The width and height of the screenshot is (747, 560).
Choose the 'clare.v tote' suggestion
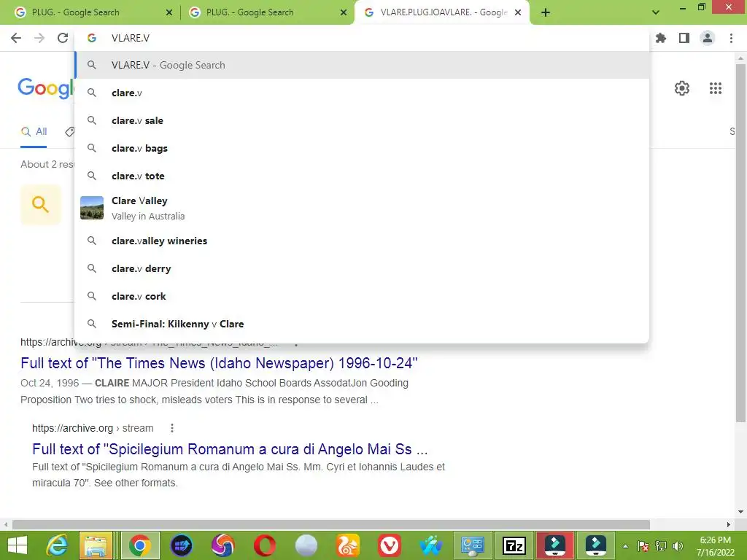[x=362, y=176]
